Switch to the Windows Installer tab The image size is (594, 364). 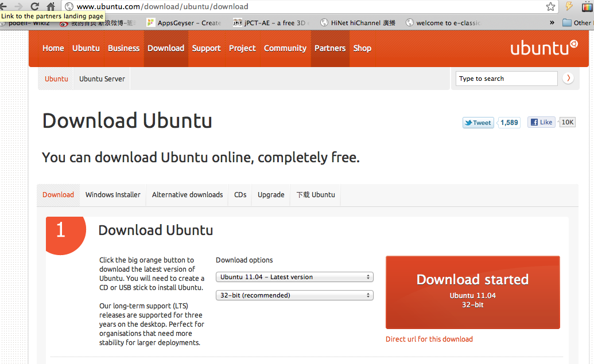[x=113, y=195]
